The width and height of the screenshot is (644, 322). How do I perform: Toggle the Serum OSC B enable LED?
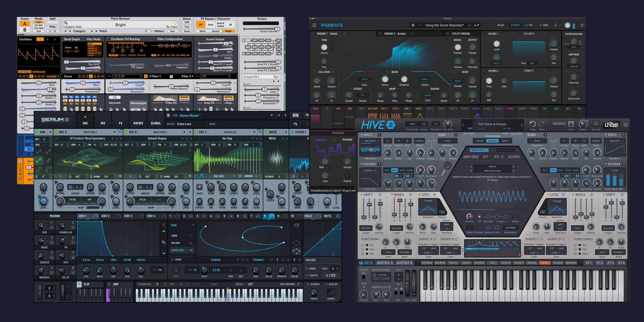coord(126,132)
